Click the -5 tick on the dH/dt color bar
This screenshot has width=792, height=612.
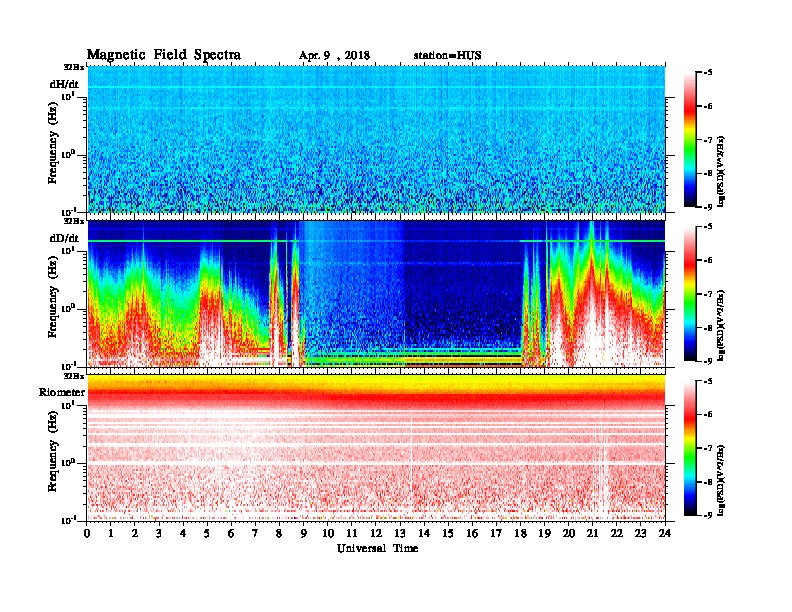click(708, 72)
